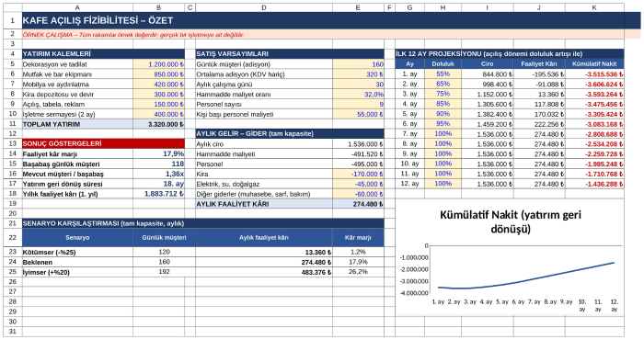Select Ortalama adisyon input value 320 ₺
Screen dimensions: 644x362
pos(358,74)
